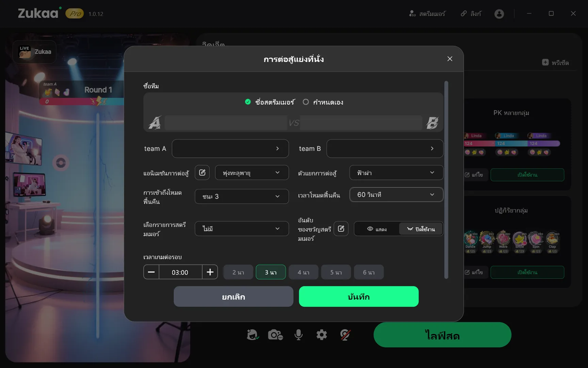The image size is (588, 368).
Task: Select the ชื่อสตรีมเมอร์ radio option
Action: pos(248,102)
